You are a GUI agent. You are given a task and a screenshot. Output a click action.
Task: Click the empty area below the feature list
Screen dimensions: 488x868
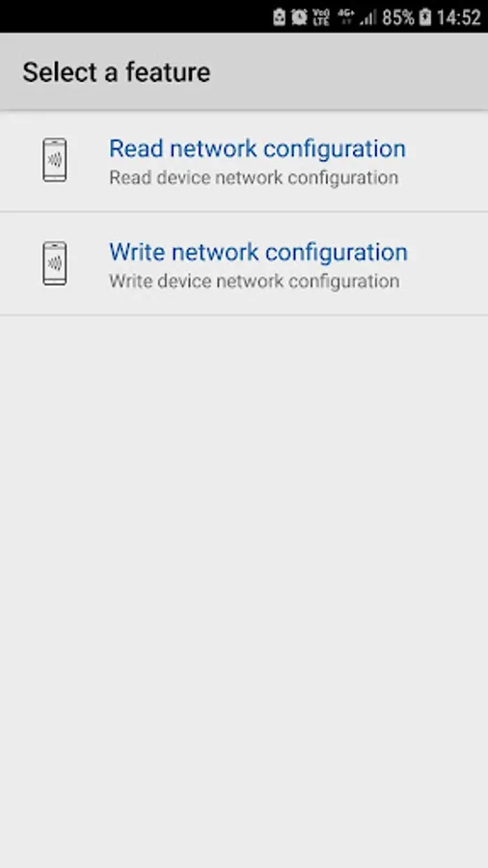[244, 591]
